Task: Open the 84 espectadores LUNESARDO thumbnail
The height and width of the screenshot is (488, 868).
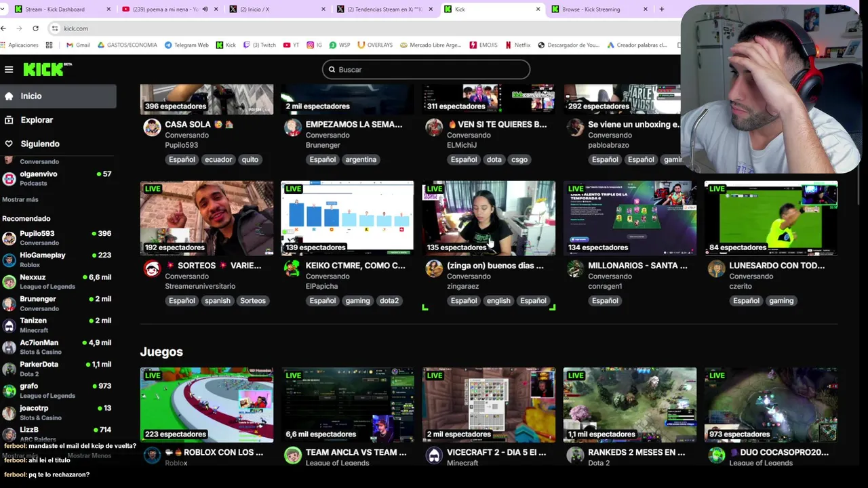Action: click(x=771, y=218)
